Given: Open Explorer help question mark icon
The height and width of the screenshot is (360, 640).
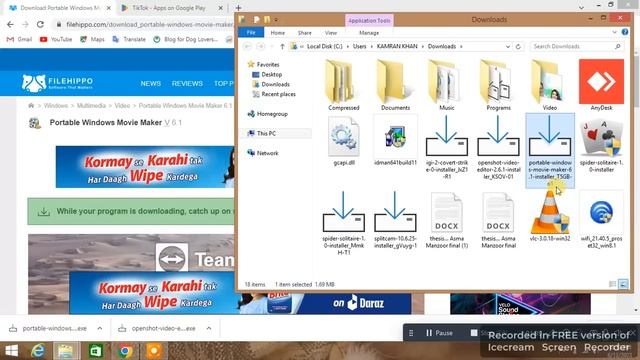Looking at the screenshot, I should (625, 32).
